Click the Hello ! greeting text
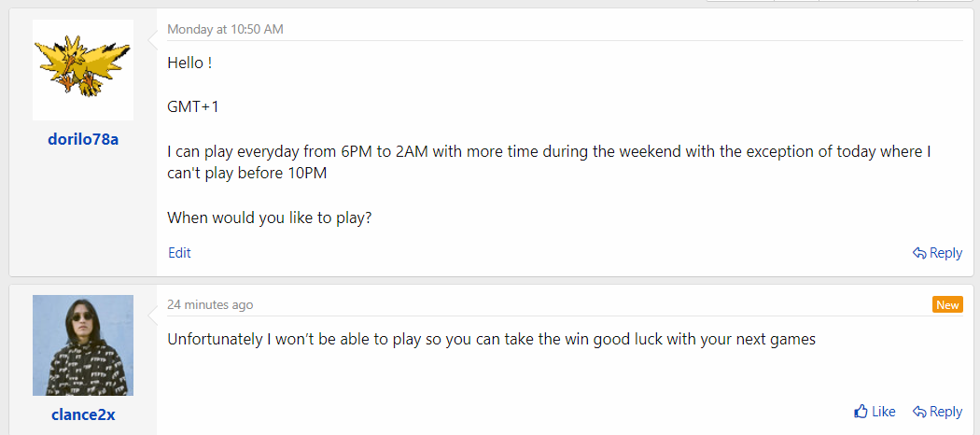 pos(189,63)
